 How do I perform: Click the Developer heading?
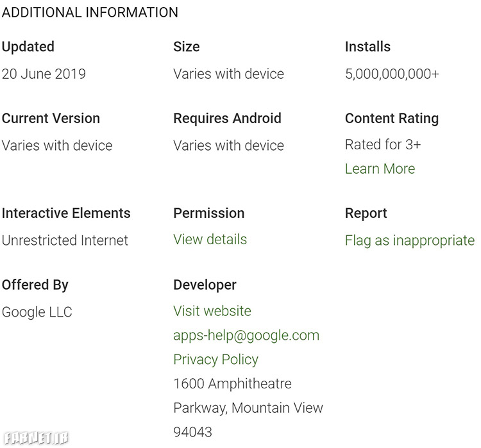click(x=205, y=285)
